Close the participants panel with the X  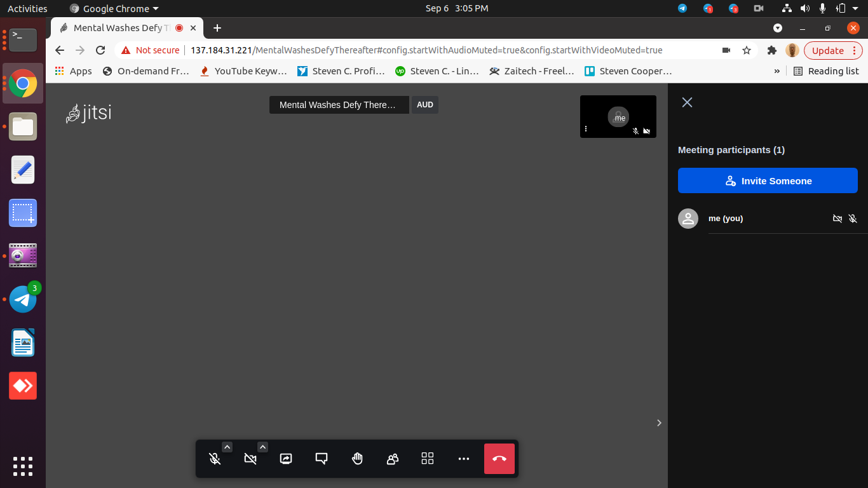(687, 102)
